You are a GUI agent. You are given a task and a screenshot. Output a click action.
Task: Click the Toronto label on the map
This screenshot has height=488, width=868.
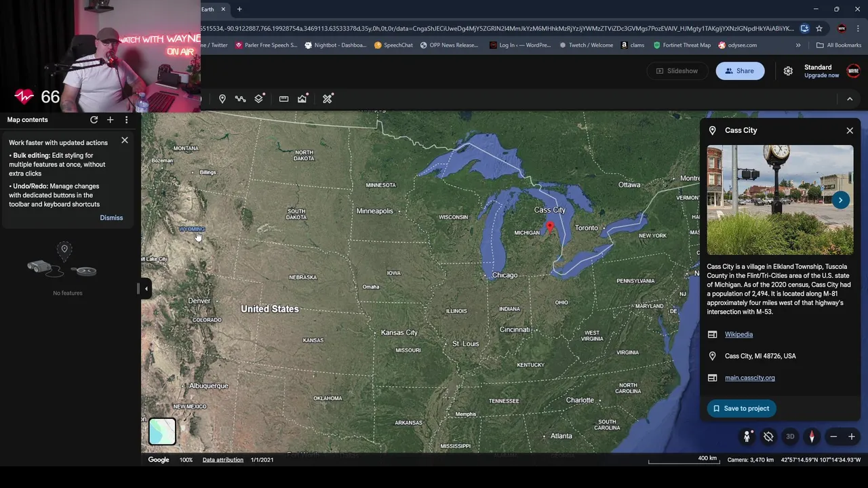587,228
